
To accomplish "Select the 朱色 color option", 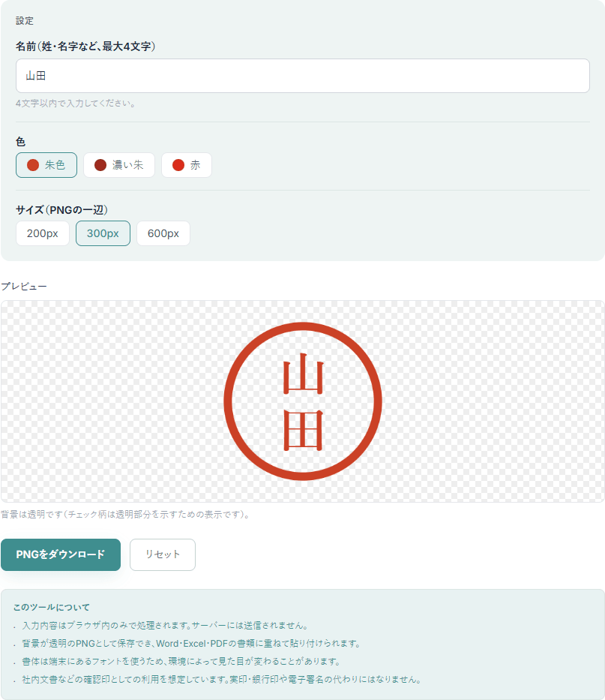I will (46, 165).
